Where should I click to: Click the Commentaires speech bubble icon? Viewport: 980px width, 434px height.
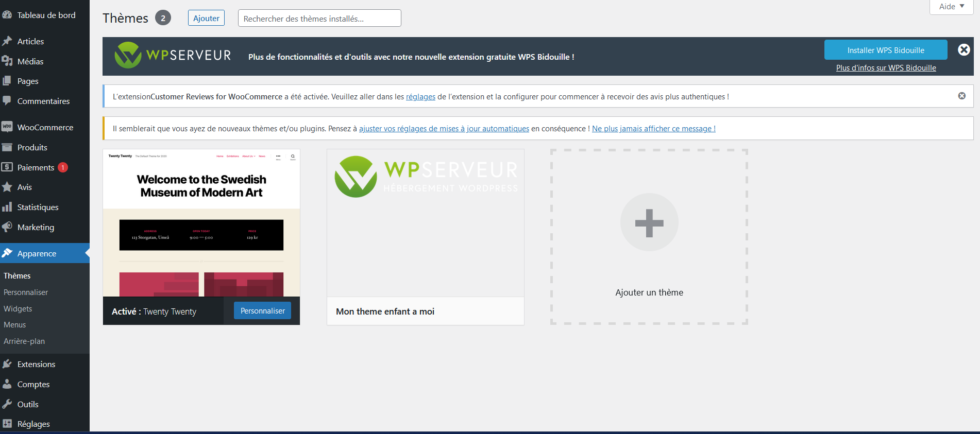pos(7,101)
